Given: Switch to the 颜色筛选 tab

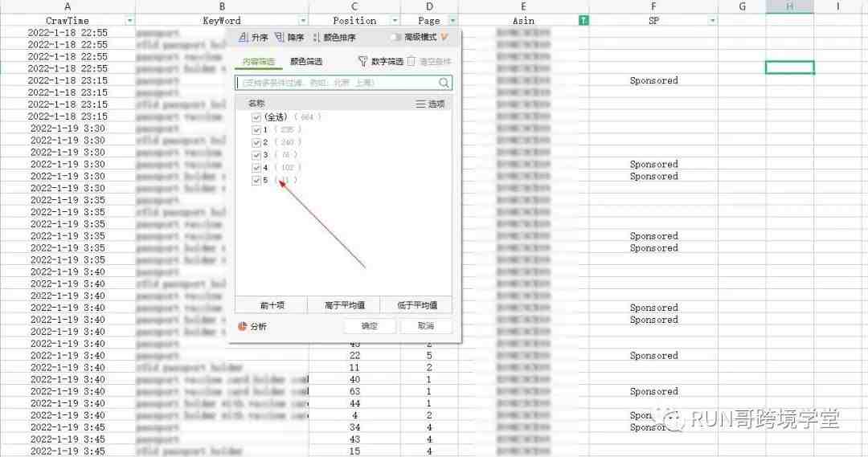Looking at the screenshot, I should [306, 61].
